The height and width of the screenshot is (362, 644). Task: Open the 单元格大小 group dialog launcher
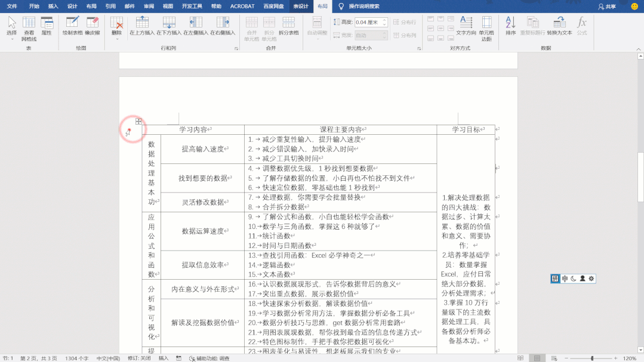coord(419,48)
